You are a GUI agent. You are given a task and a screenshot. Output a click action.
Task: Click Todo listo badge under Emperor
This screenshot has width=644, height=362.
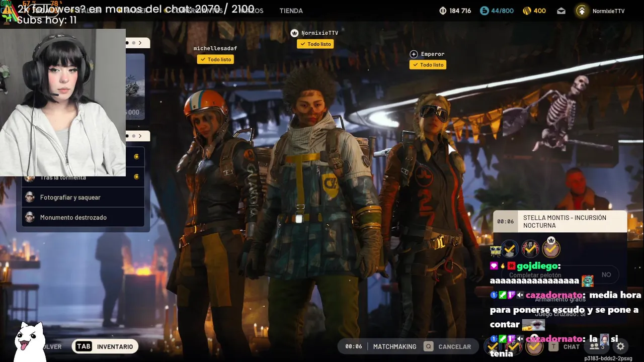pyautogui.click(x=428, y=64)
